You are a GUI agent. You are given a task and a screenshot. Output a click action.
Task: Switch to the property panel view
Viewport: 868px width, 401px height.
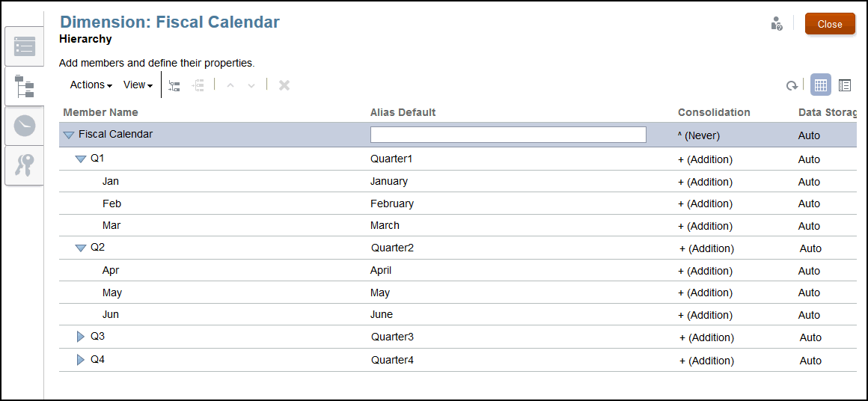[x=845, y=85]
